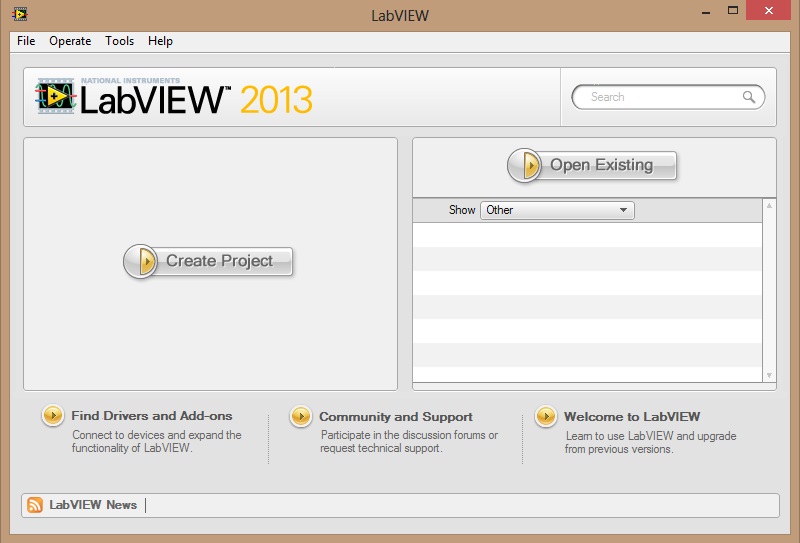The width and height of the screenshot is (800, 543).
Task: Open the Community and Support link
Action: (395, 416)
